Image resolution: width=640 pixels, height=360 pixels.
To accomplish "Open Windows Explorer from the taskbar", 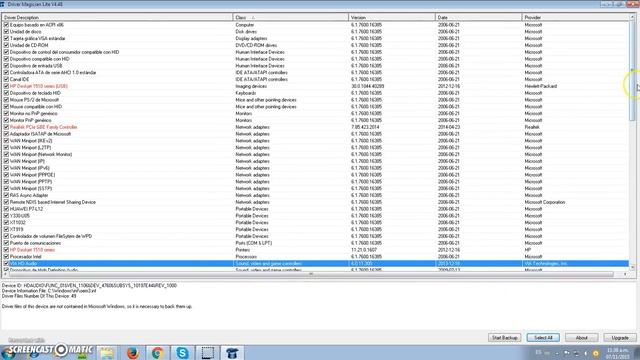I will click(107, 353).
